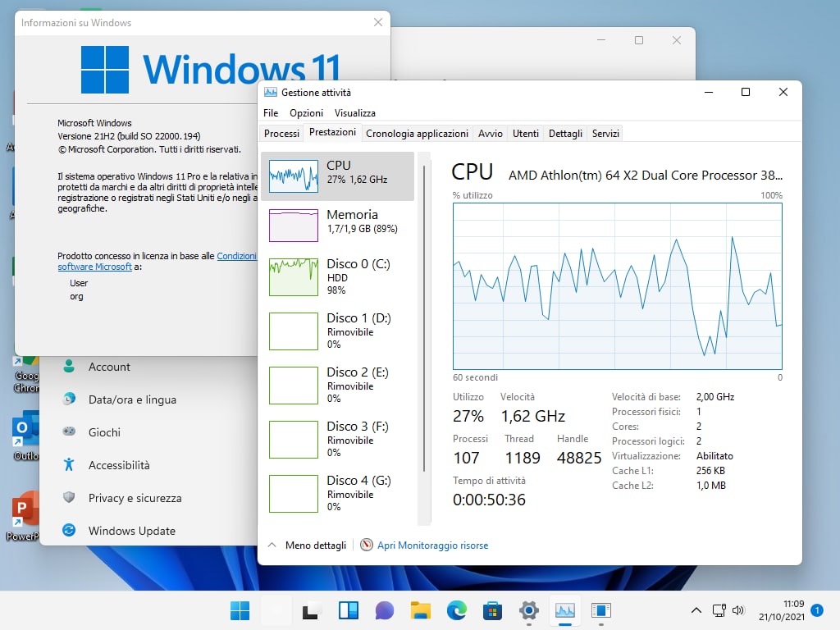Image resolution: width=840 pixels, height=630 pixels.
Task: Launch Microsoft Edge from taskbar
Action: (x=456, y=610)
